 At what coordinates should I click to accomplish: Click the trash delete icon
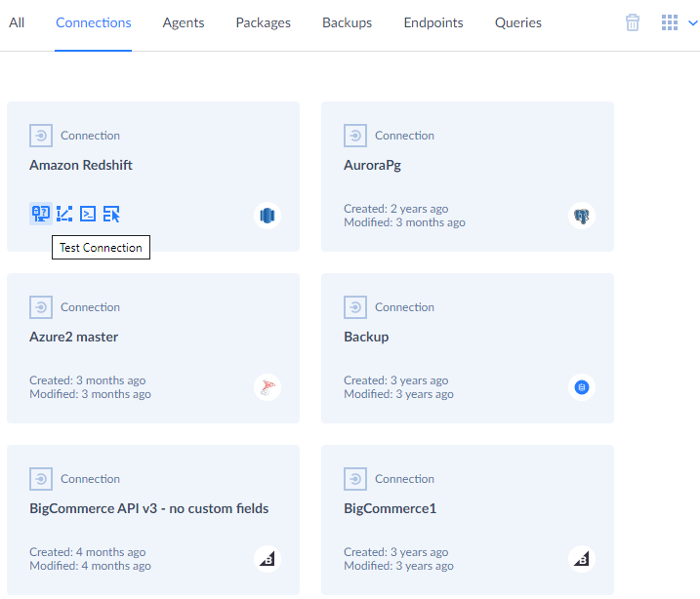[632, 22]
